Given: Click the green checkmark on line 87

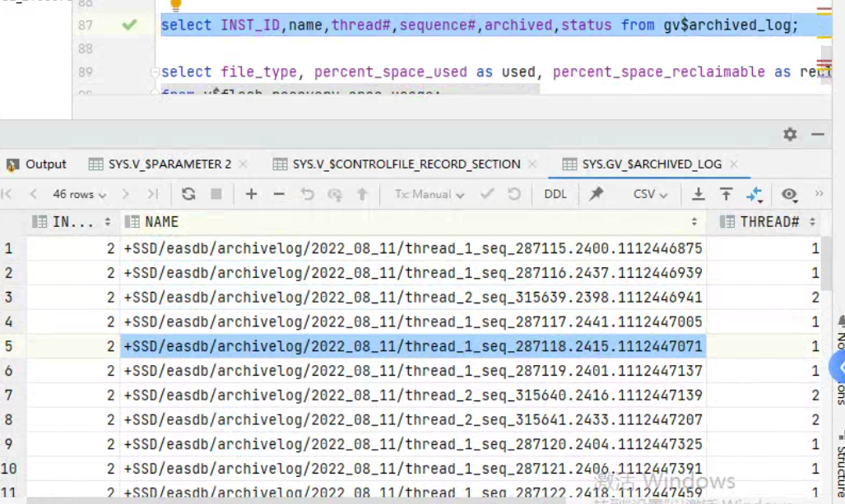Looking at the screenshot, I should pos(129,24).
